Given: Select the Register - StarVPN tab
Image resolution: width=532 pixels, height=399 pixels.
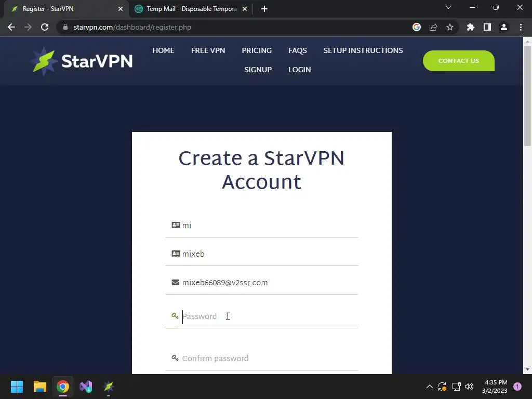Looking at the screenshot, I should coord(66,9).
